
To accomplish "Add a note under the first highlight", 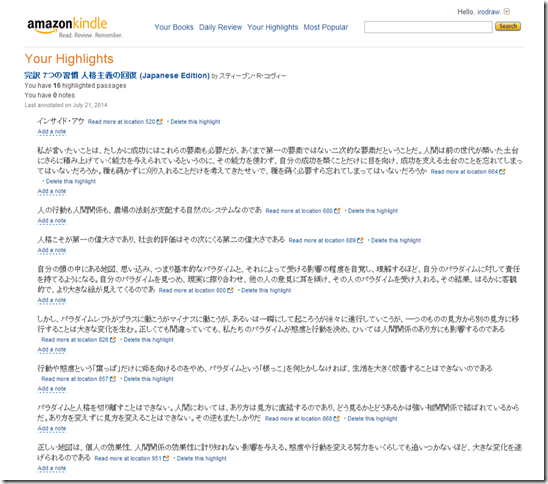I will coord(52,132).
